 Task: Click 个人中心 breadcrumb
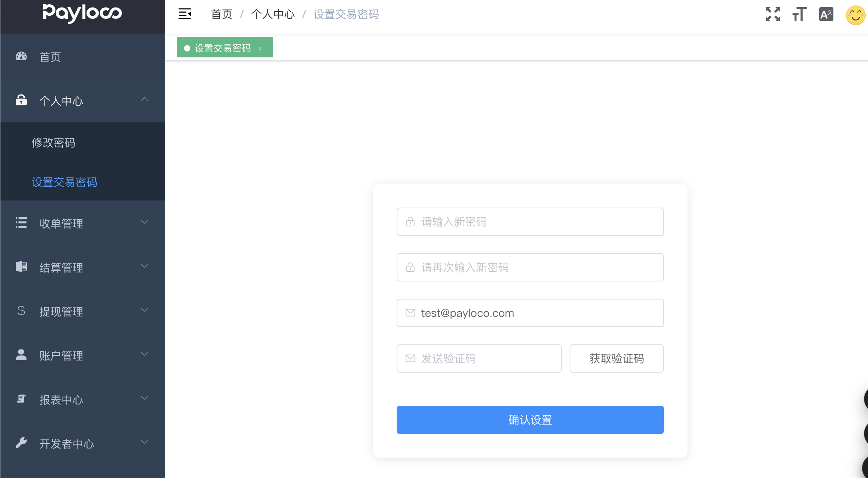coord(273,15)
